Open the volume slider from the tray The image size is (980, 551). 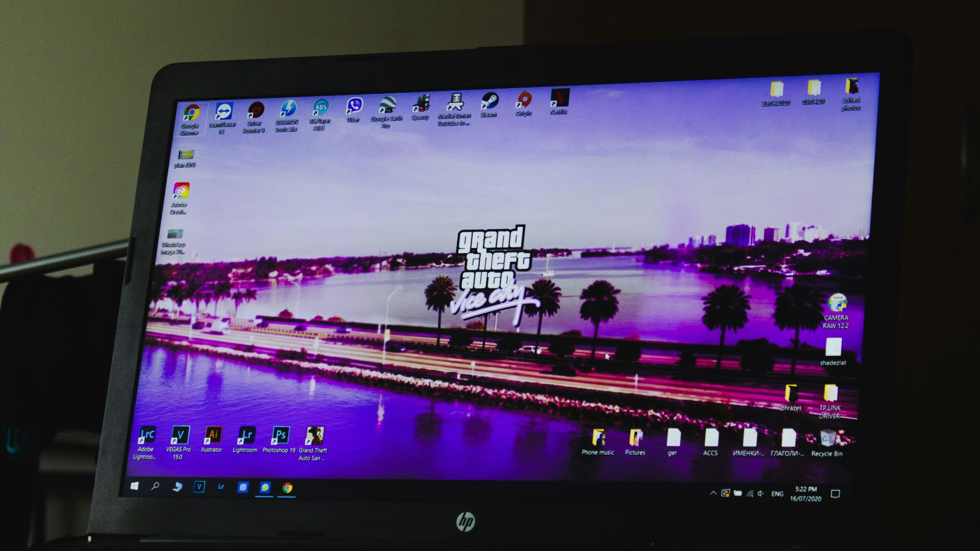pos(761,494)
